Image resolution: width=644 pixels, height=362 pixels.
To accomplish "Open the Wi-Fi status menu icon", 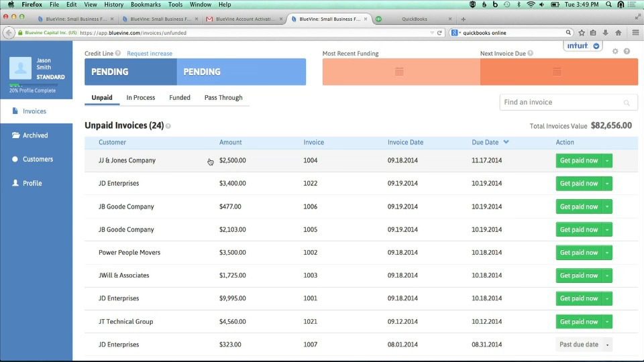I will [531, 5].
